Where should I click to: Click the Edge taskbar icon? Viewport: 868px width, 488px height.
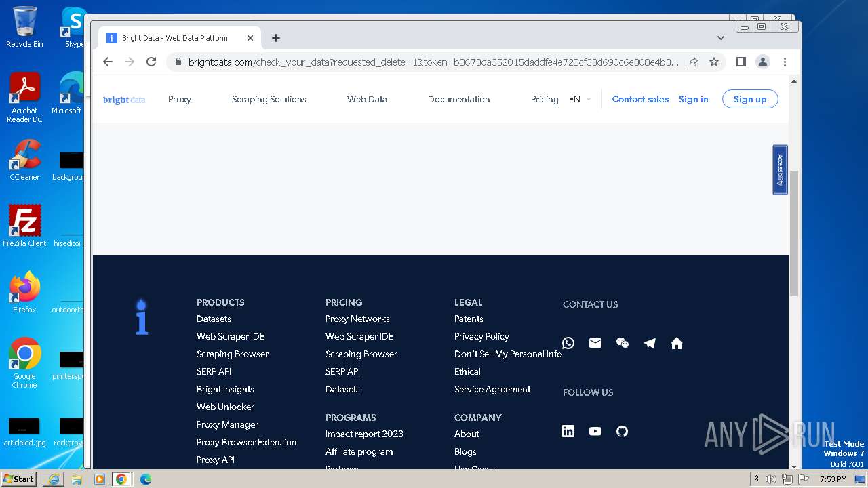[145, 479]
